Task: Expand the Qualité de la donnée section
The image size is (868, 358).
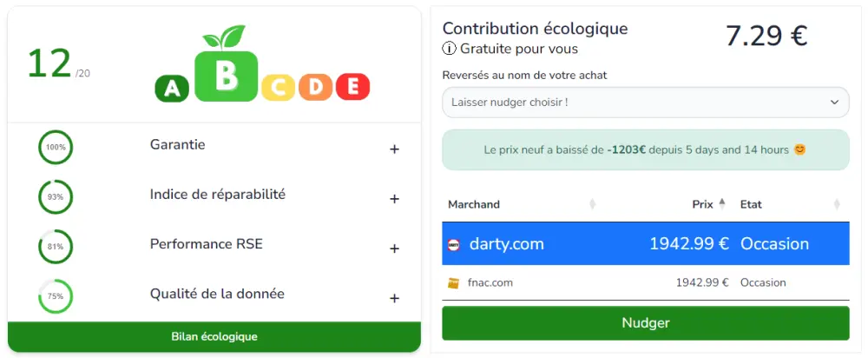Action: 394,298
